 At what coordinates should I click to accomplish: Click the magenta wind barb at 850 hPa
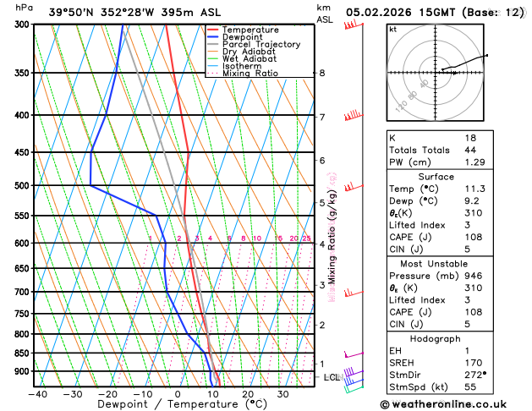coord(354,354)
